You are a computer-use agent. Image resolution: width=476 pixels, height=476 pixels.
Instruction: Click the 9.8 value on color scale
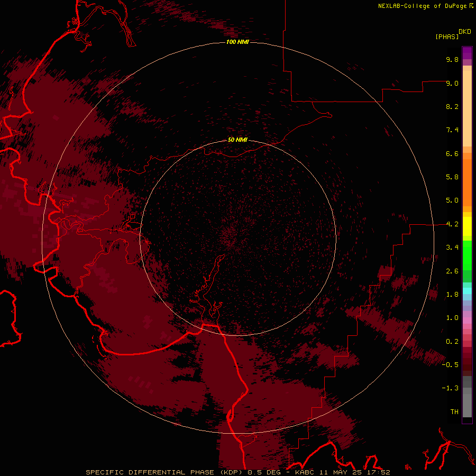click(x=452, y=59)
